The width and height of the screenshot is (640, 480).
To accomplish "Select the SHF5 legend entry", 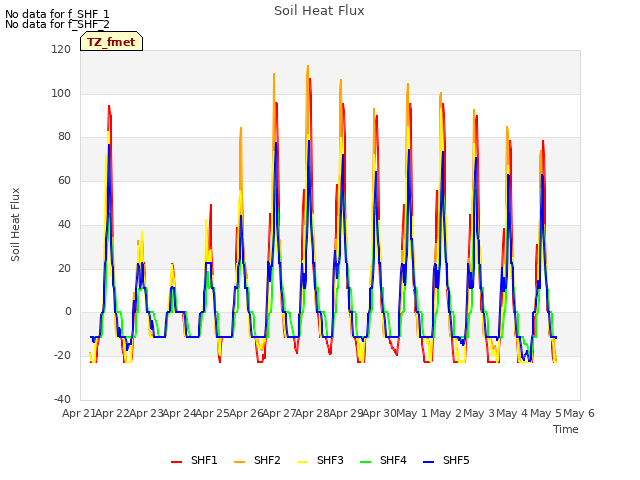I will click(447, 460).
